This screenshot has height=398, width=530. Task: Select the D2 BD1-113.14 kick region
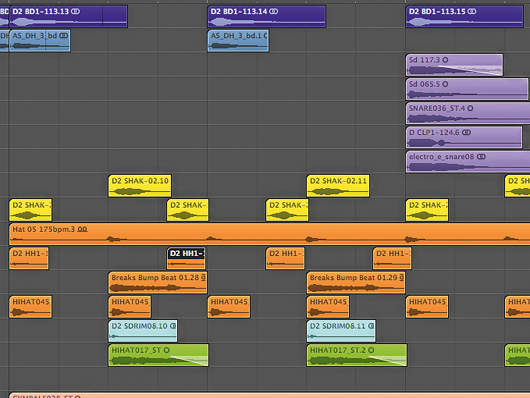[x=267, y=16]
